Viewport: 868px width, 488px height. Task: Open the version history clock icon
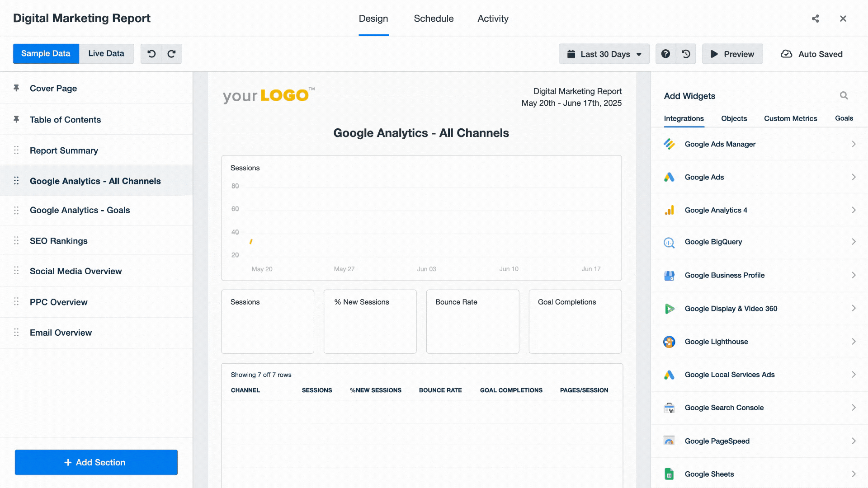coord(686,54)
